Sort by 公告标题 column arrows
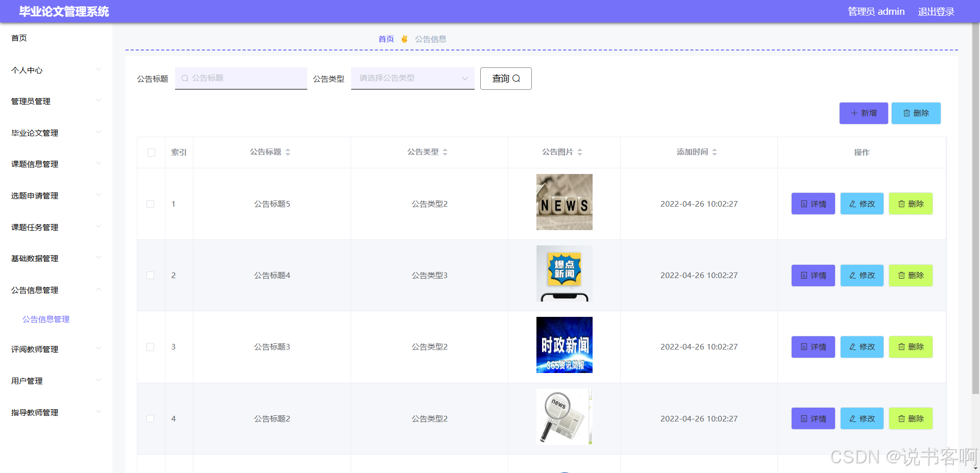Screen dimensions: 980x473 (x=288, y=152)
